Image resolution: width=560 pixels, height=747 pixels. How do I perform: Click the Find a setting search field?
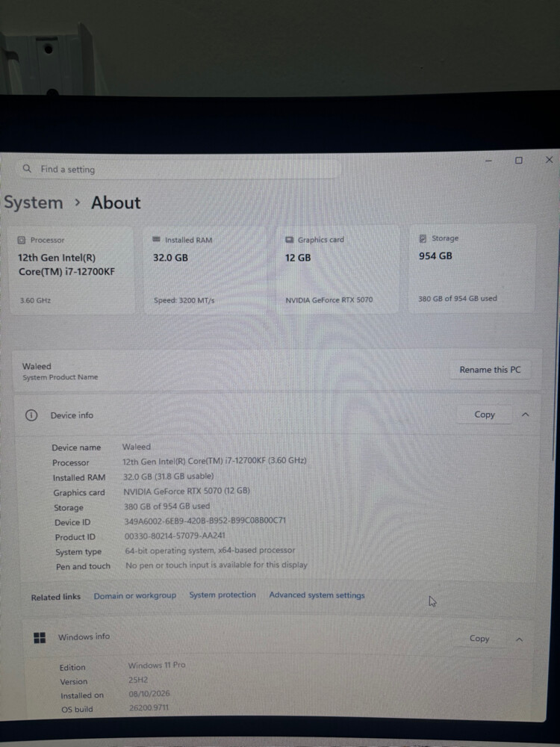pos(179,169)
